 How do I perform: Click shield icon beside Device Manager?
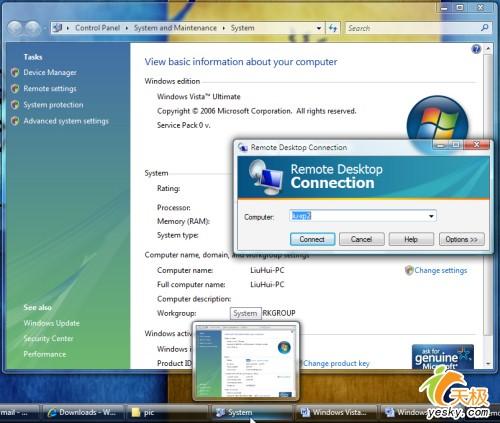tap(15, 72)
